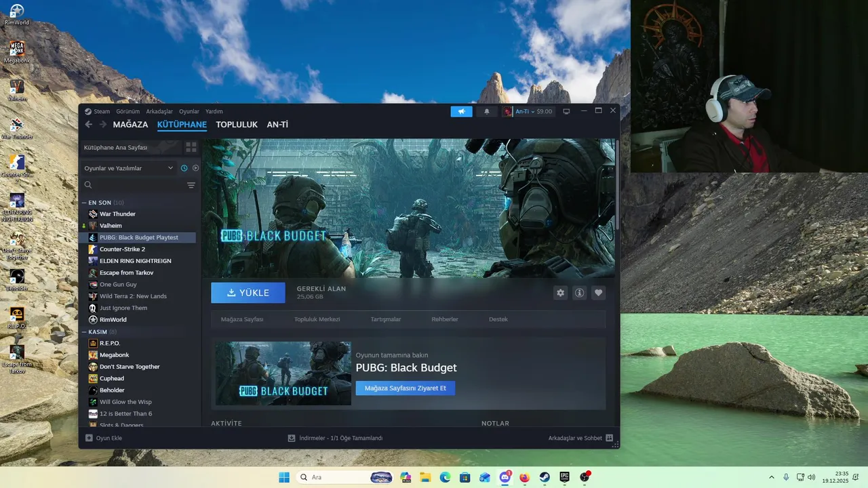This screenshot has width=868, height=488.
Task: Open the Windows Start menu
Action: click(x=284, y=477)
